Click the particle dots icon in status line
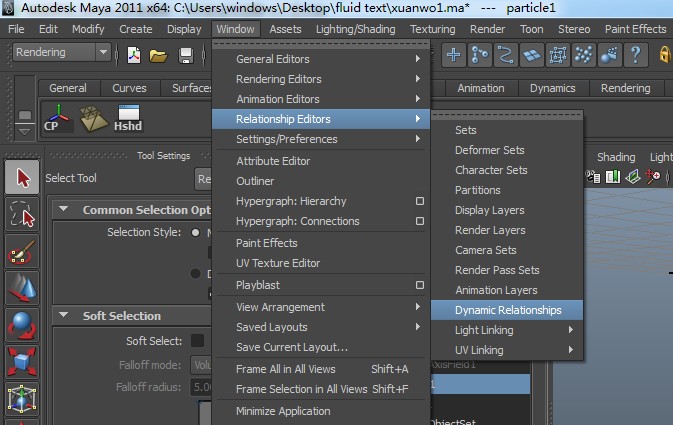The image size is (673, 425). [x=583, y=55]
